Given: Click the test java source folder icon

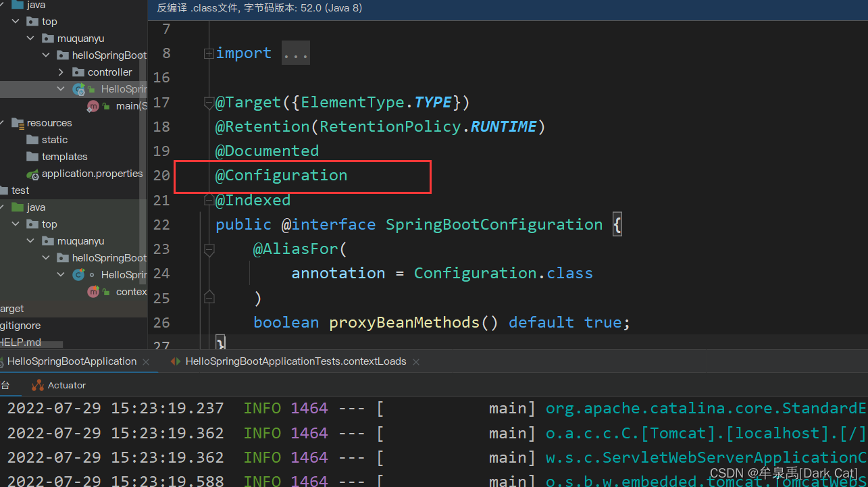Looking at the screenshot, I should tap(18, 207).
